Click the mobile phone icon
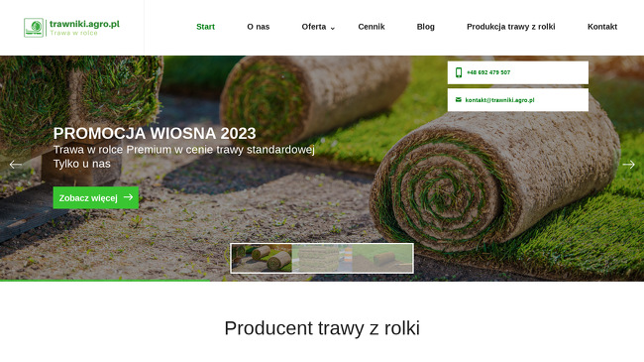The image size is (644, 362). click(459, 72)
